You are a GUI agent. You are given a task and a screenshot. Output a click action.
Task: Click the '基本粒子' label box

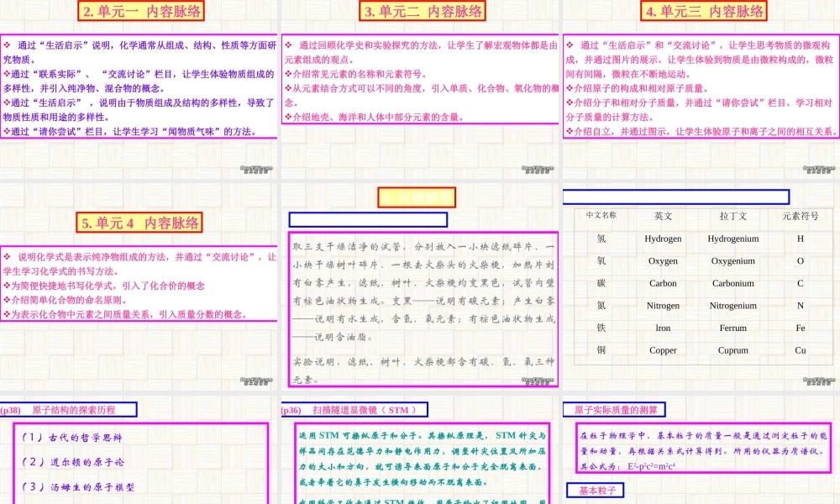(x=595, y=490)
